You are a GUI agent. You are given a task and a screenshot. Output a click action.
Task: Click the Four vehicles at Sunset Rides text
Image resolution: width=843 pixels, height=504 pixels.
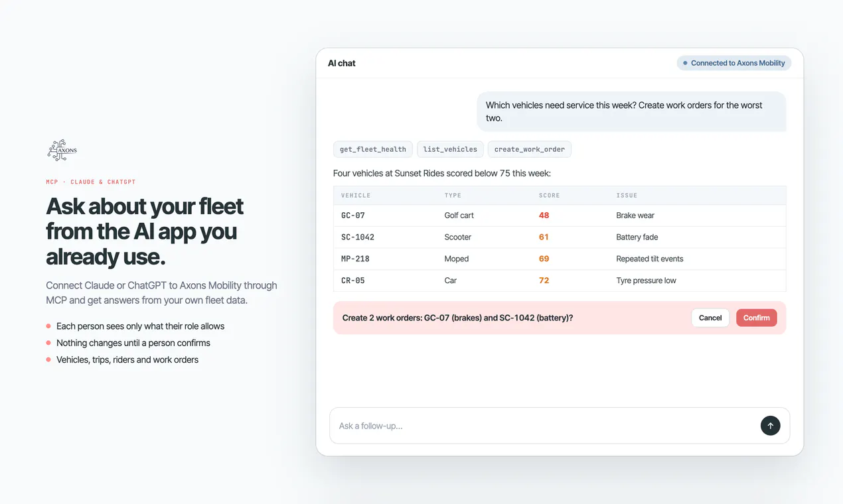(x=442, y=173)
